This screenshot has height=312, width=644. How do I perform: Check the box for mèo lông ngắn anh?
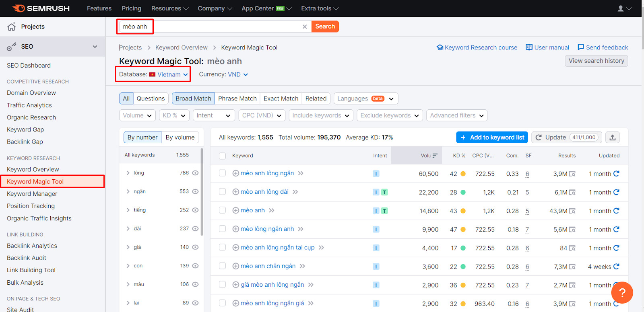point(222,229)
